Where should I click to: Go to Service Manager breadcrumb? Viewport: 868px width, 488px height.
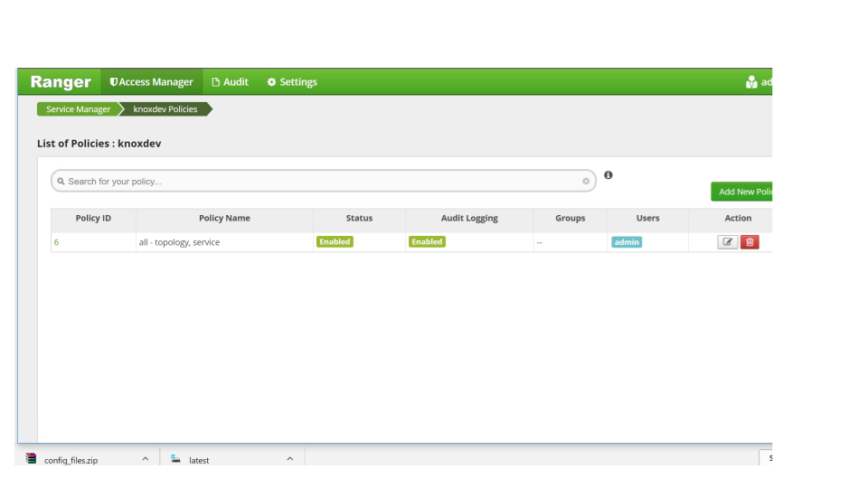(x=78, y=109)
